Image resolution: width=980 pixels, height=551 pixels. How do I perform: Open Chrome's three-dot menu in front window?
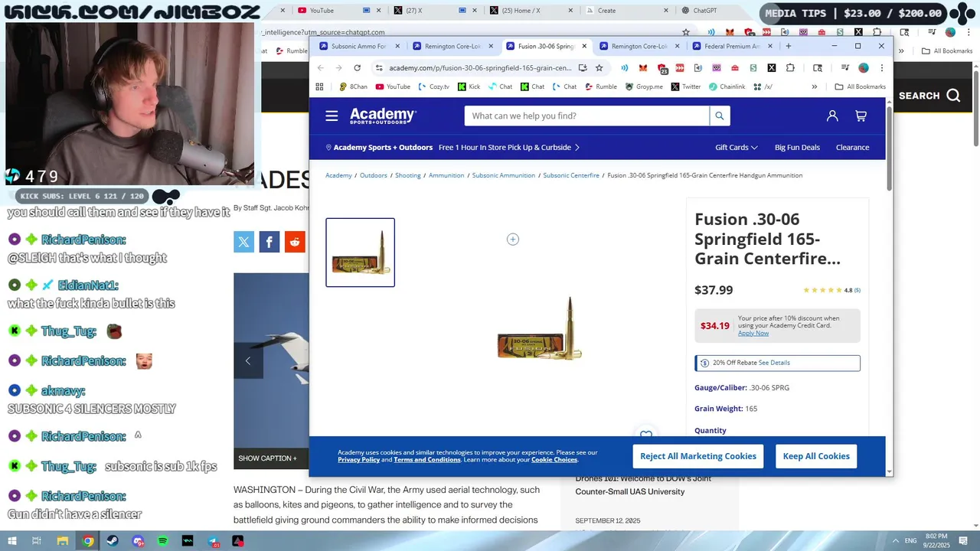pyautogui.click(x=881, y=67)
